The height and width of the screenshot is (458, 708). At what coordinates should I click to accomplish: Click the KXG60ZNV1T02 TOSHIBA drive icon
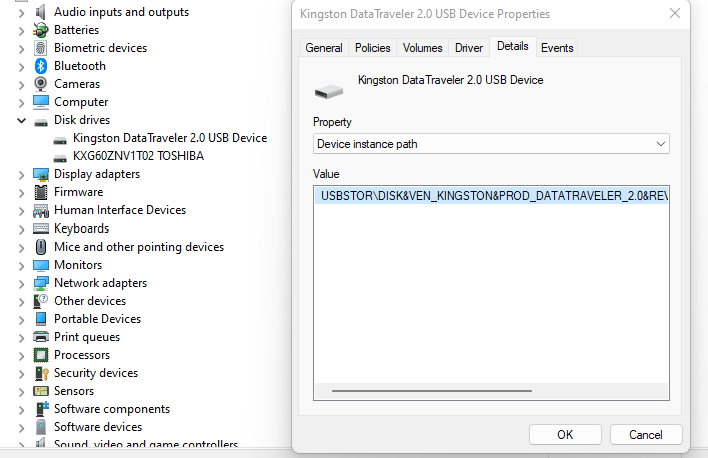click(x=60, y=159)
